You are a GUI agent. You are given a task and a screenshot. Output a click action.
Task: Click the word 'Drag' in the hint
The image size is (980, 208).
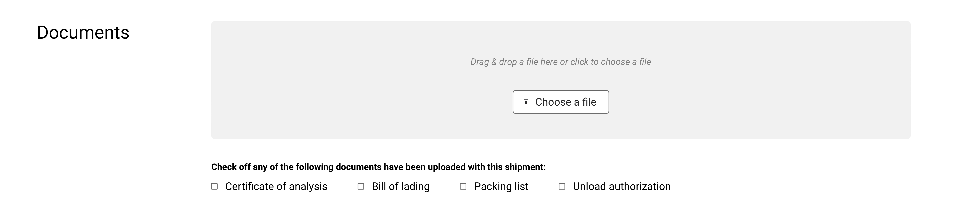point(479,62)
